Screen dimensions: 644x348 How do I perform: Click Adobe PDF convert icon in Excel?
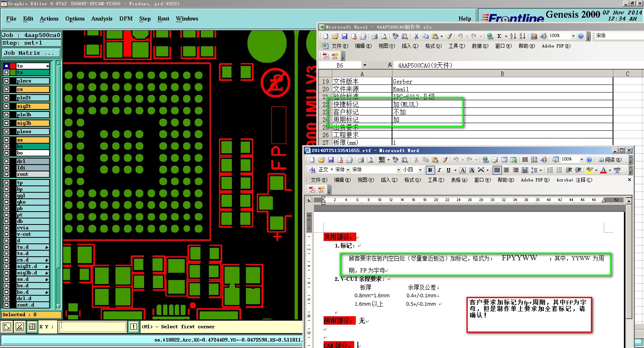coord(326,56)
